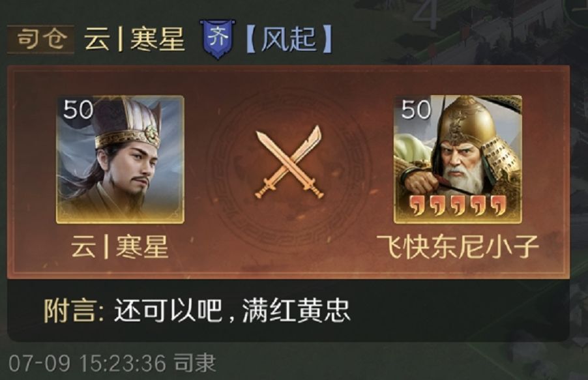
Task: Tap attacker name 云丨寒星 below portrait
Action: (x=120, y=247)
